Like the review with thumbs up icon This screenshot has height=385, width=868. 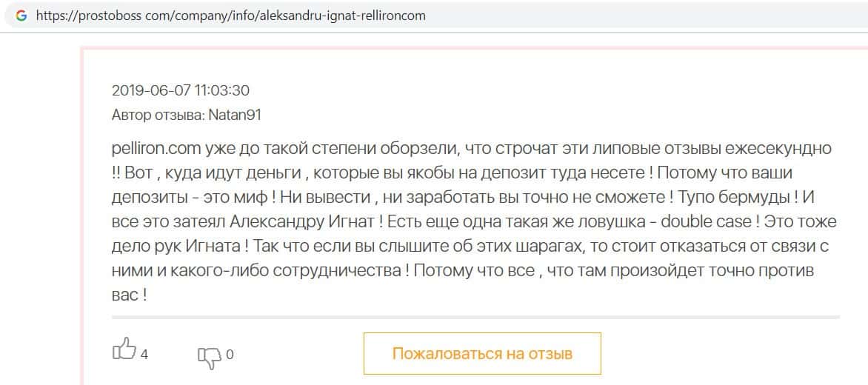[124, 349]
